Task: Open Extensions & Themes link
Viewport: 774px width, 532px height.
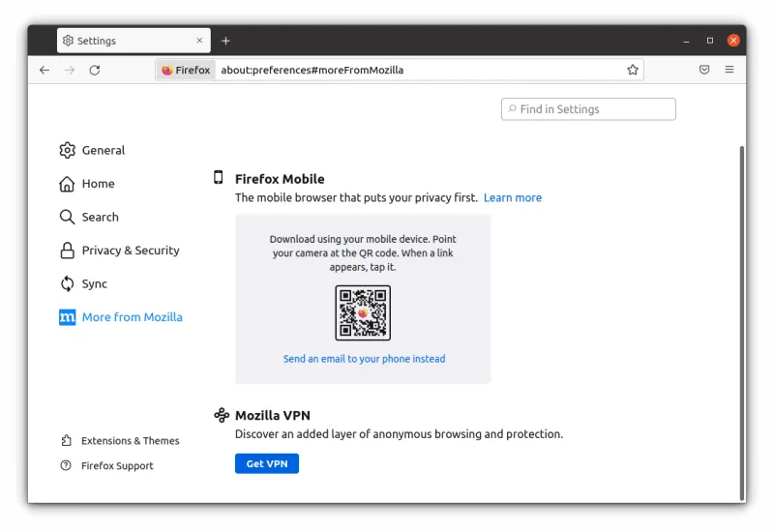Action: 130,441
